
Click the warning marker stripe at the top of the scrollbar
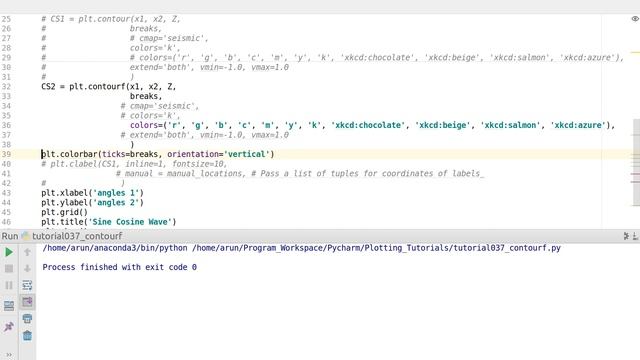635,52
